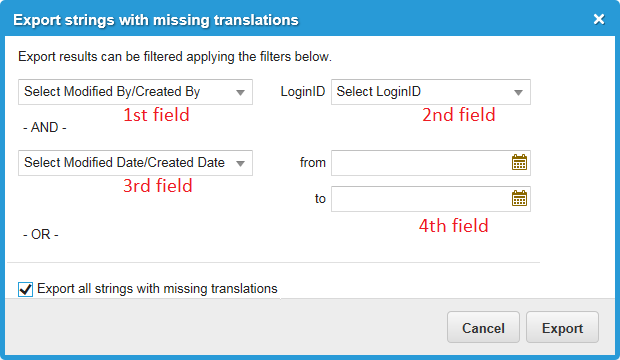Open the calendar picker for the from date
Screen dimensions: 620x360
pos(519,162)
